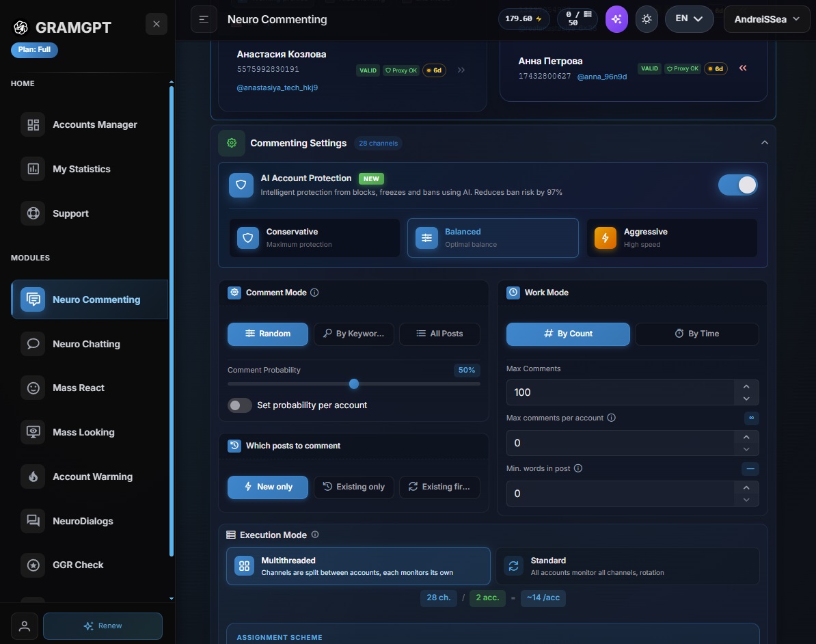
Task: Select Random comment mode
Action: pyautogui.click(x=267, y=334)
